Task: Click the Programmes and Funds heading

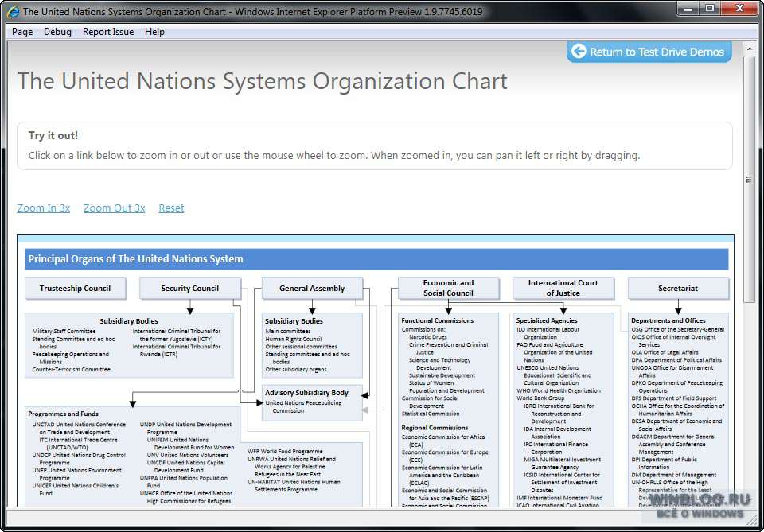Action: click(64, 414)
